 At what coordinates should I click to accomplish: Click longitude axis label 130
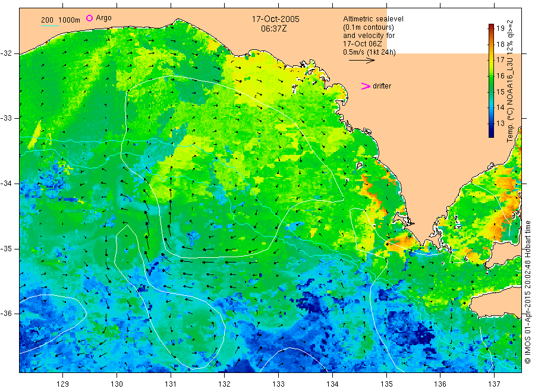(x=117, y=384)
